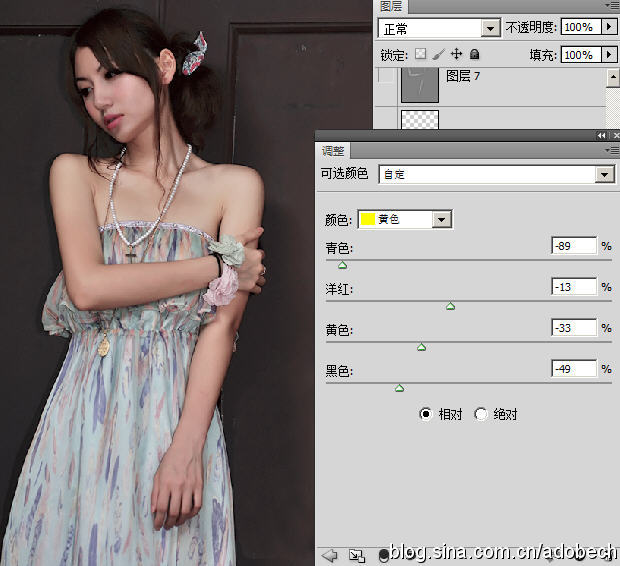Collapse the Adjustments panel with double-arrow icon

[x=602, y=135]
